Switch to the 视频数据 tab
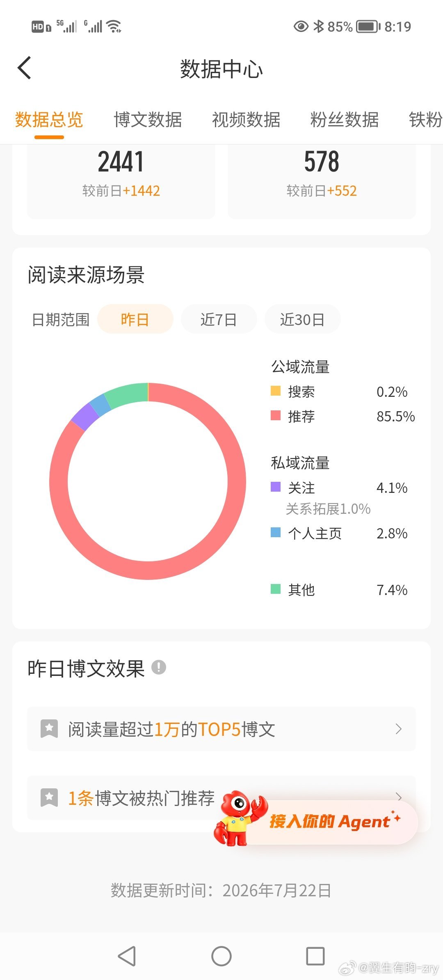The width and height of the screenshot is (443, 980). pyautogui.click(x=246, y=120)
